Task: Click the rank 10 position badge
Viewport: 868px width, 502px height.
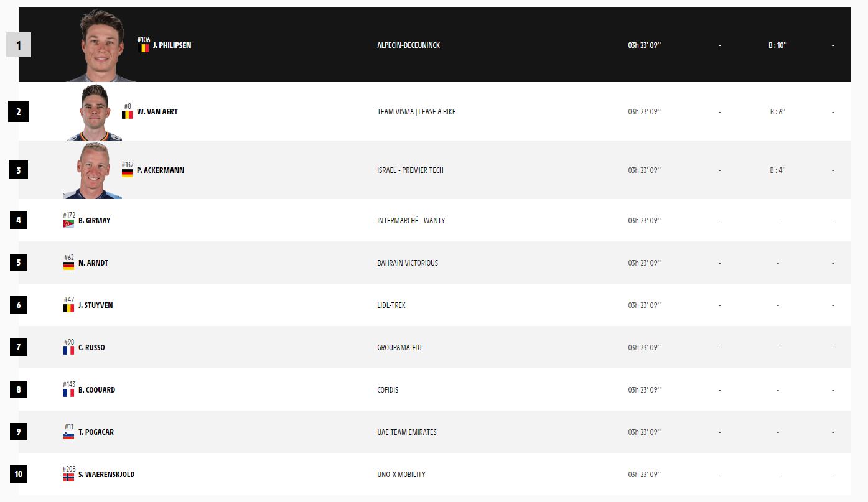Action: click(x=19, y=475)
